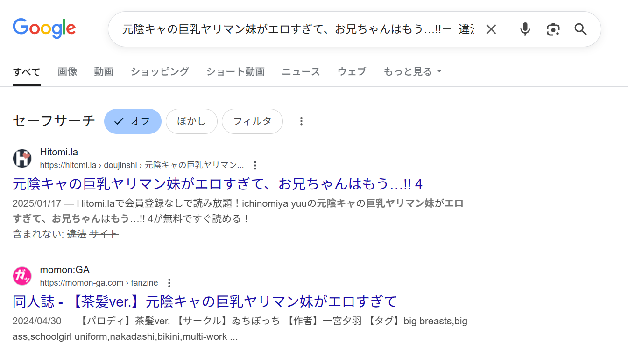628x364 pixels.
Task: Clear the search box with the X icon
Action: coord(491,29)
